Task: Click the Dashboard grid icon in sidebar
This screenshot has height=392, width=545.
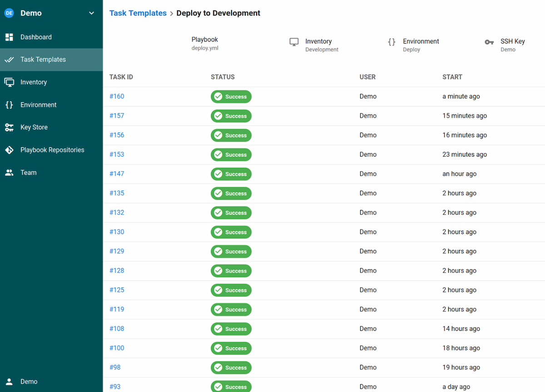Action: click(9, 37)
